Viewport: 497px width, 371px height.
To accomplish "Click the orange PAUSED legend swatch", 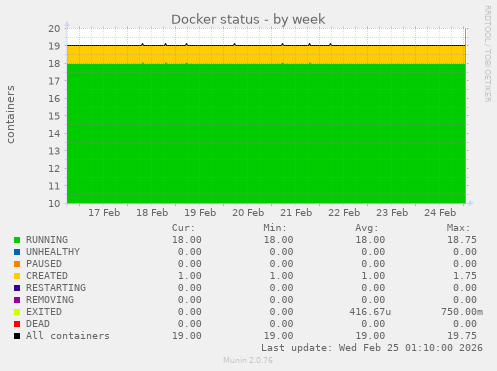I will pyautogui.click(x=17, y=264).
